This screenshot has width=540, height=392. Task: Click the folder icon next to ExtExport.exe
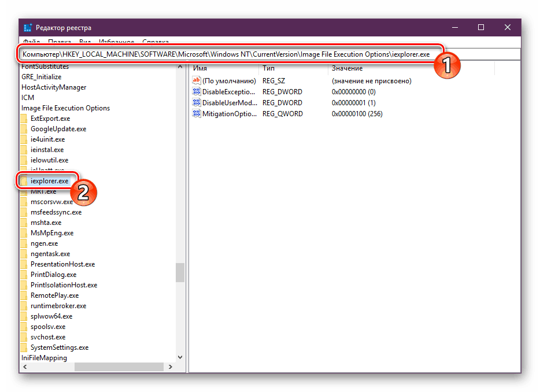tap(24, 119)
